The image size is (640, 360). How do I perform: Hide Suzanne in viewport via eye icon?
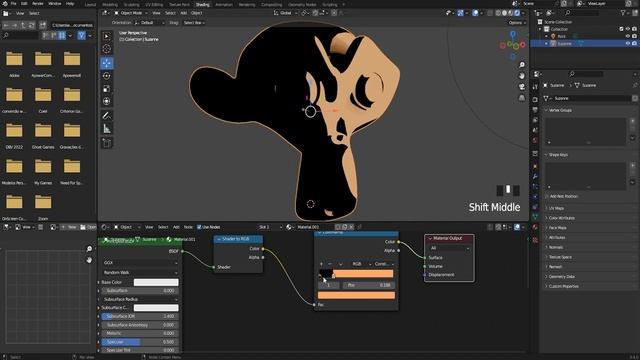click(x=628, y=43)
